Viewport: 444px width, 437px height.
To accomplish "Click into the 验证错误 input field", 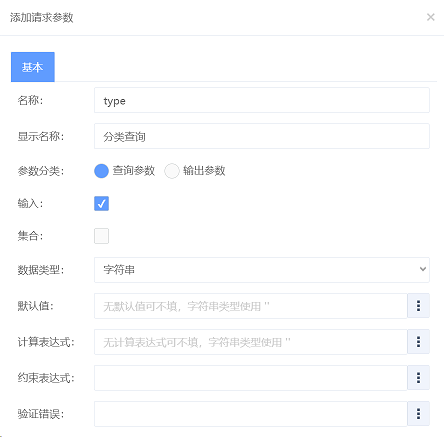I will [251, 414].
